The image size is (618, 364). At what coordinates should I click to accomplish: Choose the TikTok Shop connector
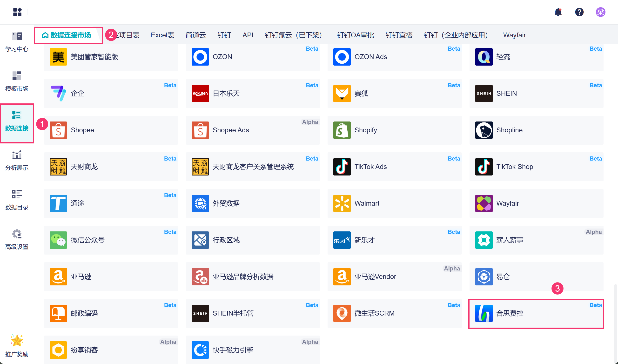[536, 167]
